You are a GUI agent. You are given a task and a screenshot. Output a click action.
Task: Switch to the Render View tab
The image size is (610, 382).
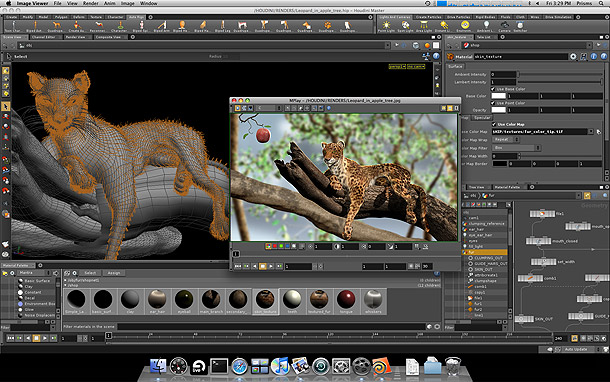75,37
